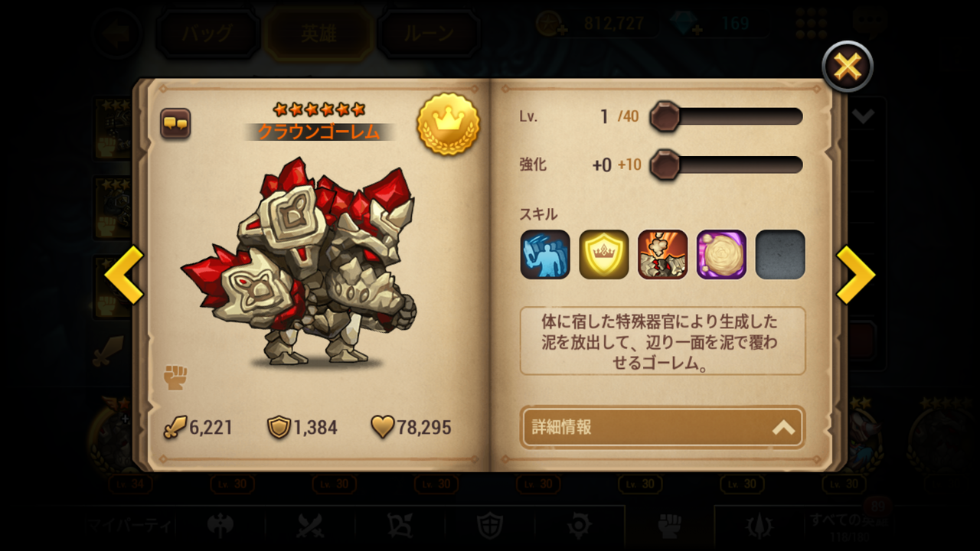Viewport: 980px width, 551px height.
Task: Expand the 詳細情報 detail panel
Action: point(662,427)
